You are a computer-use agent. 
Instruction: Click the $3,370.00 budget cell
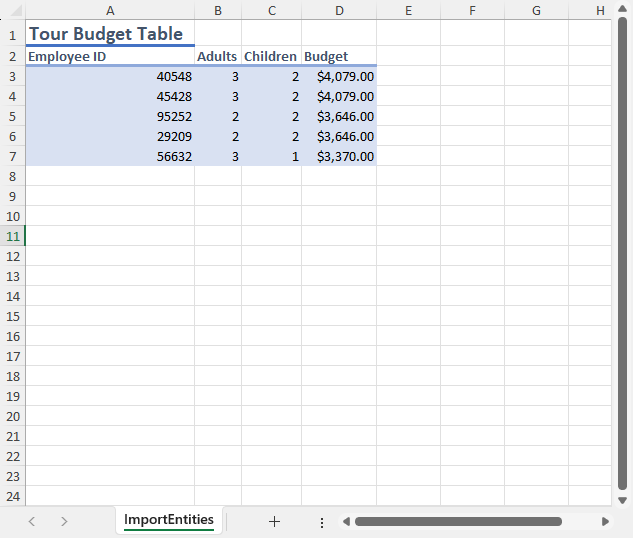pyautogui.click(x=339, y=156)
